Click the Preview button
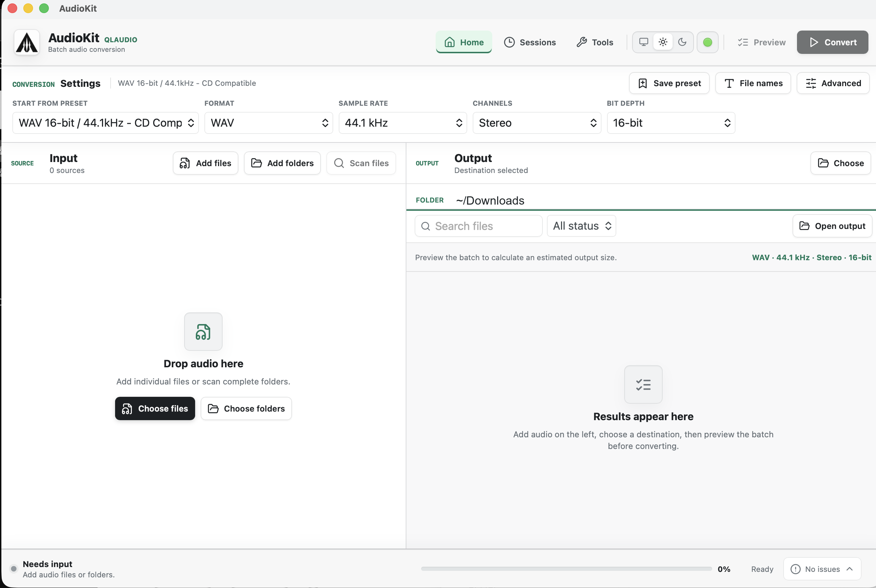The width and height of the screenshot is (876, 588). pyautogui.click(x=761, y=42)
